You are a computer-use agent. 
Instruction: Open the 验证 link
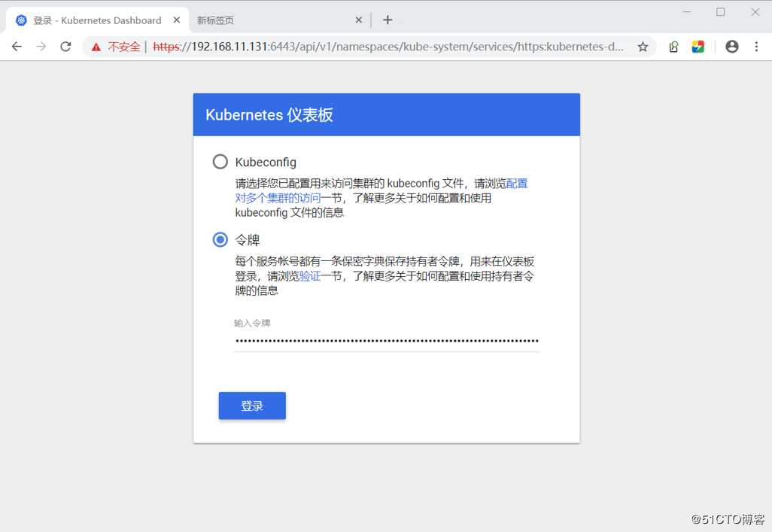coord(310,276)
